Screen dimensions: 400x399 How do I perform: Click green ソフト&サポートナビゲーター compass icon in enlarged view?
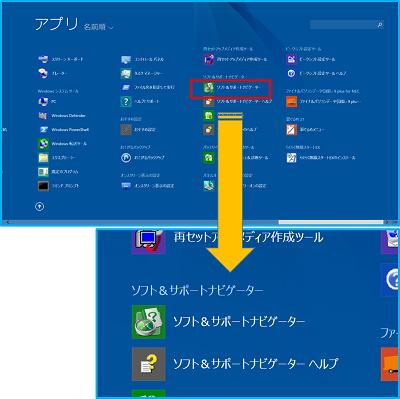click(149, 322)
